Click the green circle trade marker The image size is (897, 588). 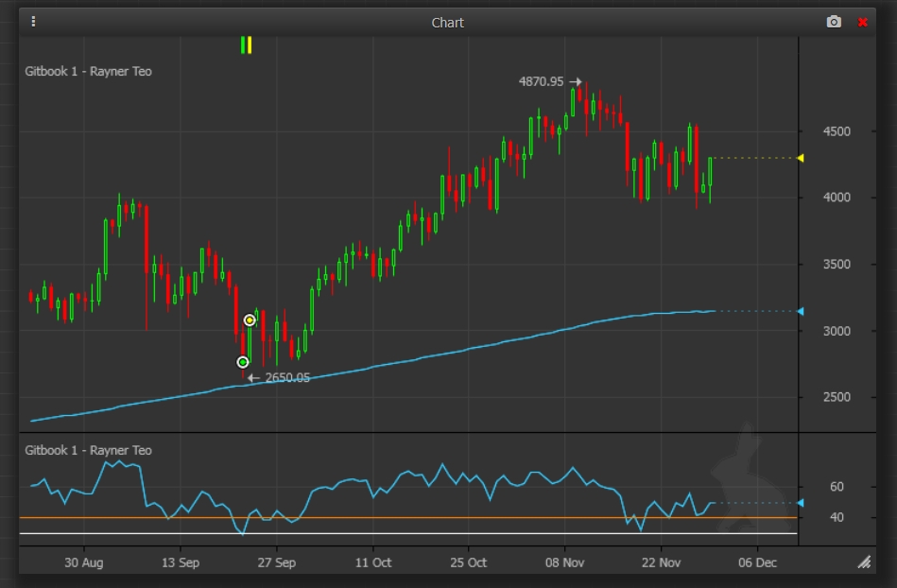point(243,362)
